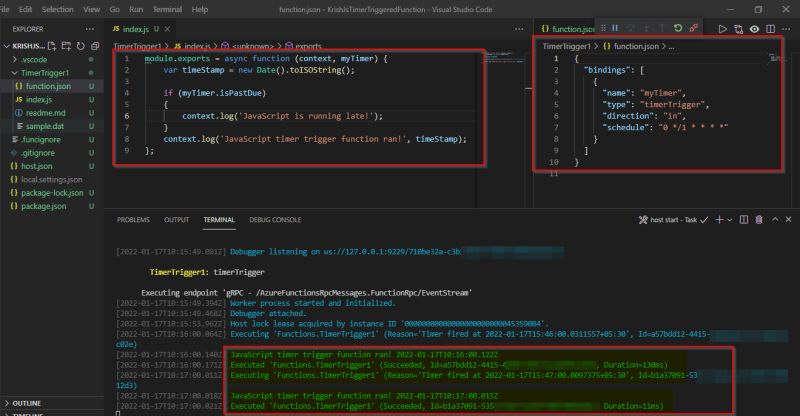Open terminal launch profile dropdown

tap(730, 220)
